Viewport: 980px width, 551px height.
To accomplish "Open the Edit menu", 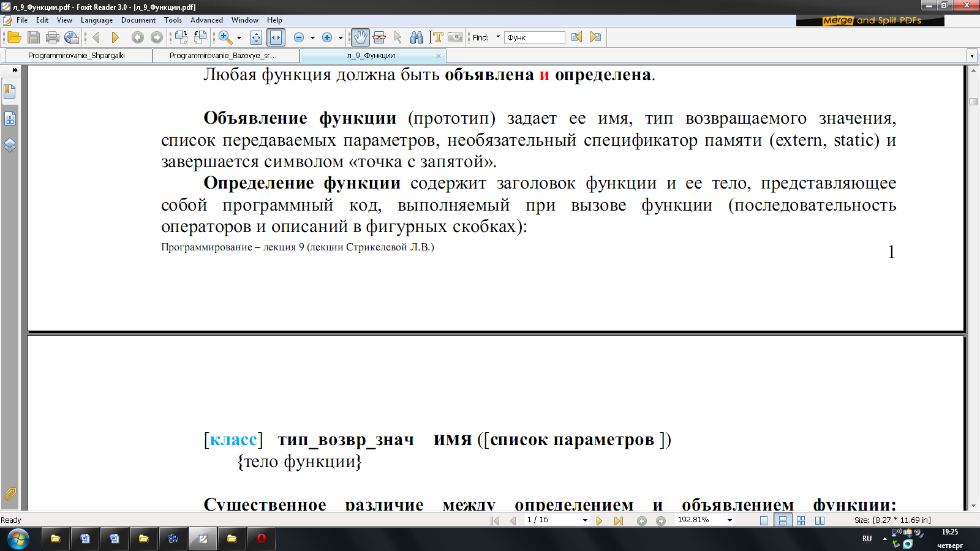I will point(42,20).
